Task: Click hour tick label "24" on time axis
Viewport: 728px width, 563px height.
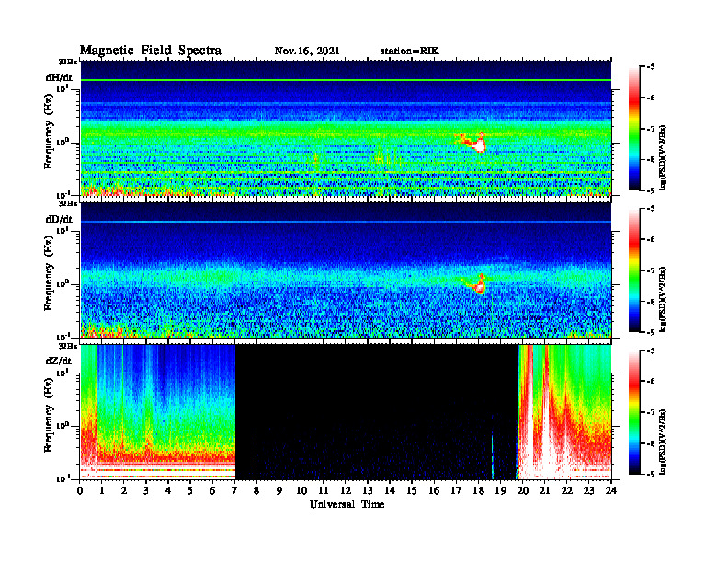Action: tap(610, 491)
